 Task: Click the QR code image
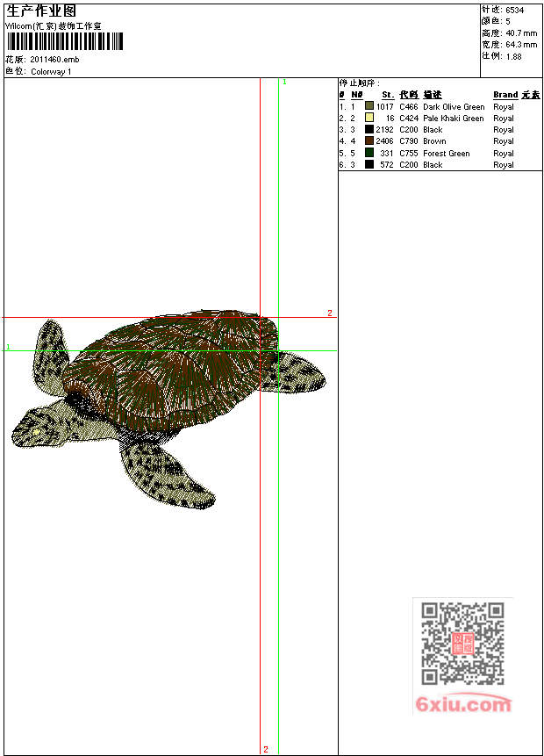[462, 644]
